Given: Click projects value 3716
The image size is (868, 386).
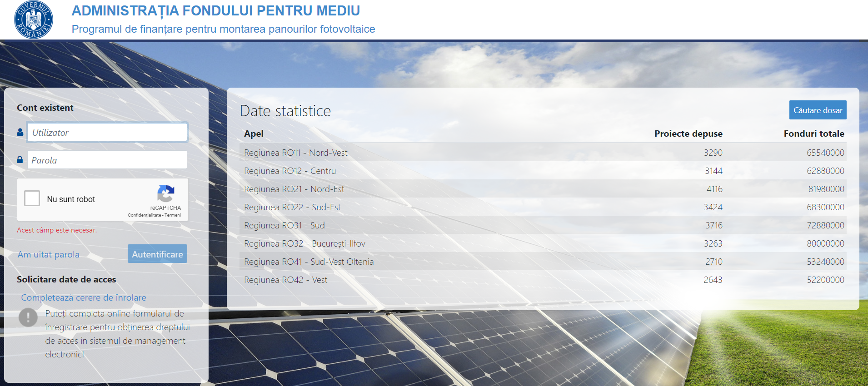Looking at the screenshot, I should (714, 225).
